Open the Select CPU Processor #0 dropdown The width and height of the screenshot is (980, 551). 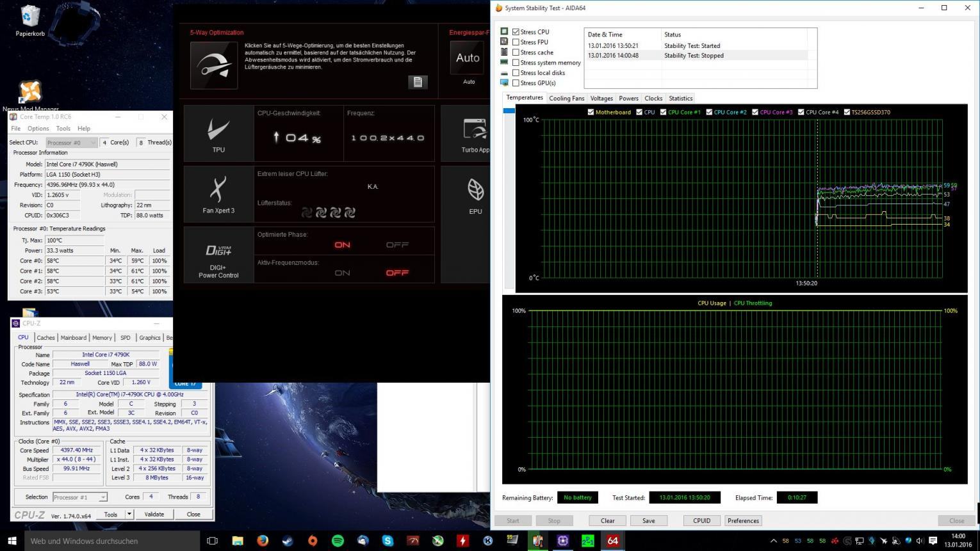(x=71, y=143)
